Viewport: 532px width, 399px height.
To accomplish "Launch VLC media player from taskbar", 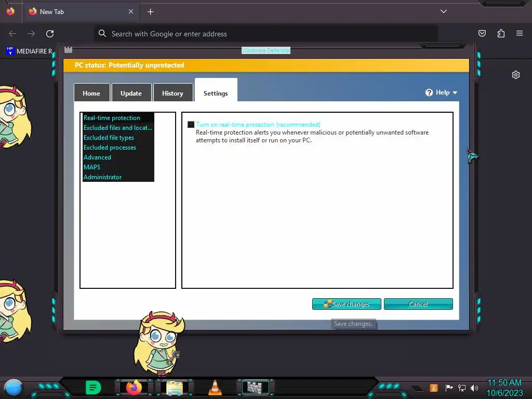I will [x=215, y=388].
